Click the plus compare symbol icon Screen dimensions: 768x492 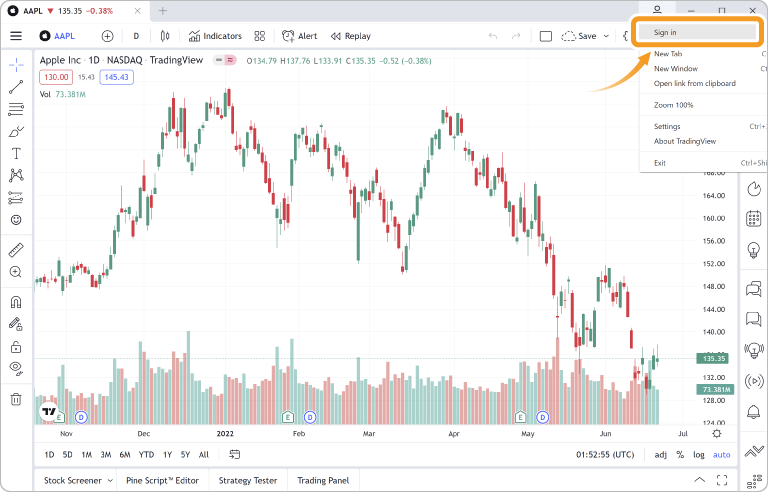107,36
